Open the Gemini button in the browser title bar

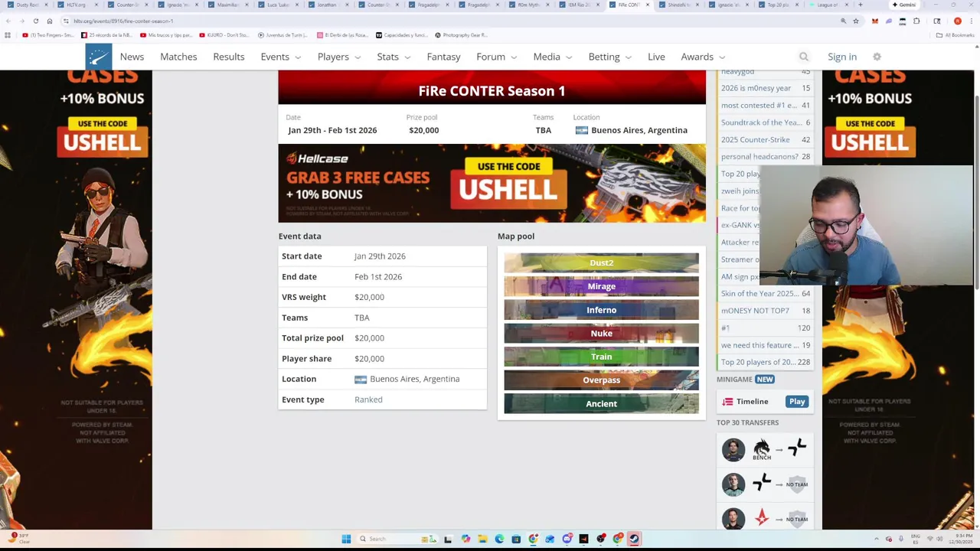coord(903,5)
